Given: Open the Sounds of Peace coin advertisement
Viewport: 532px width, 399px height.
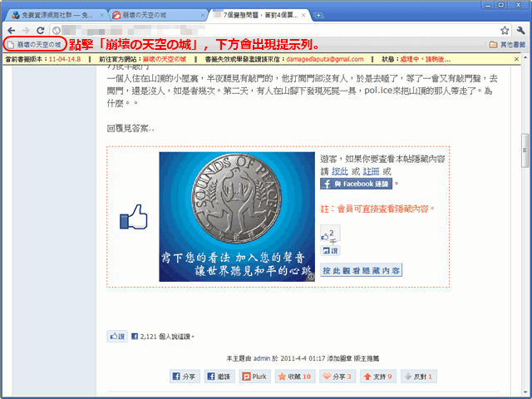Looking at the screenshot, I should point(237,216).
